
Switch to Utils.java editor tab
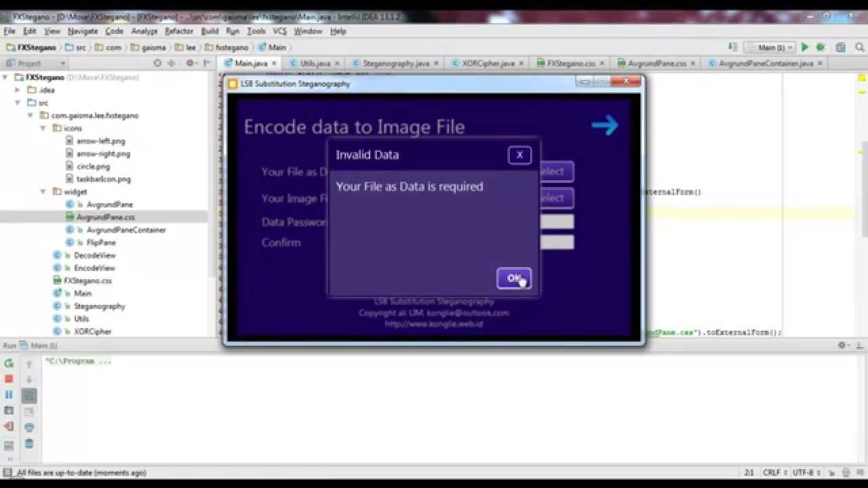(x=315, y=63)
